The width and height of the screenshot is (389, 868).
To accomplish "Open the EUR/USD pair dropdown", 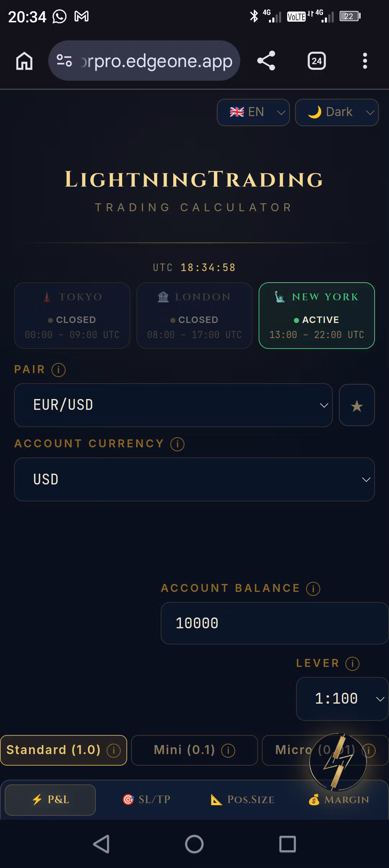I will [x=173, y=405].
